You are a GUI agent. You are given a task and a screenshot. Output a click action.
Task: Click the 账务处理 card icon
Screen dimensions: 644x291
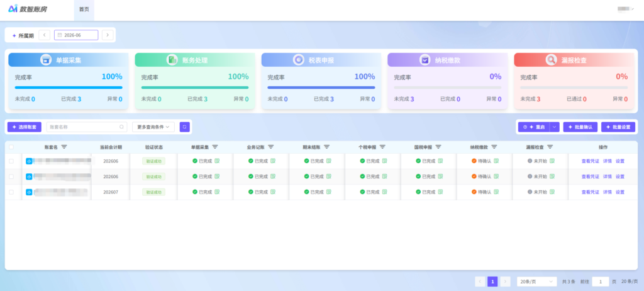point(172,60)
